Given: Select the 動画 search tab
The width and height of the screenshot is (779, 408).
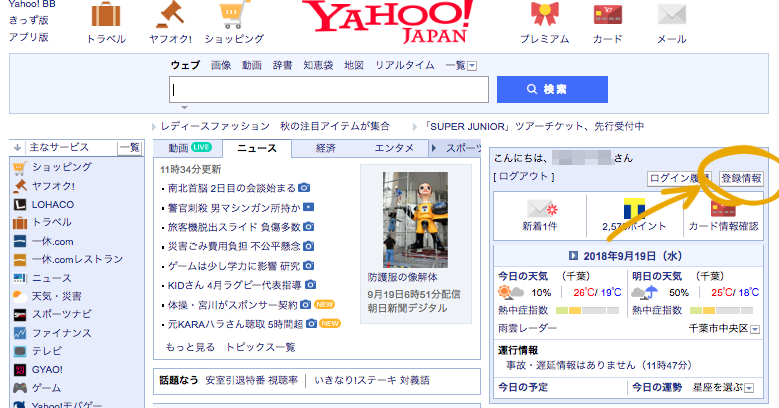Looking at the screenshot, I should click(252, 65).
